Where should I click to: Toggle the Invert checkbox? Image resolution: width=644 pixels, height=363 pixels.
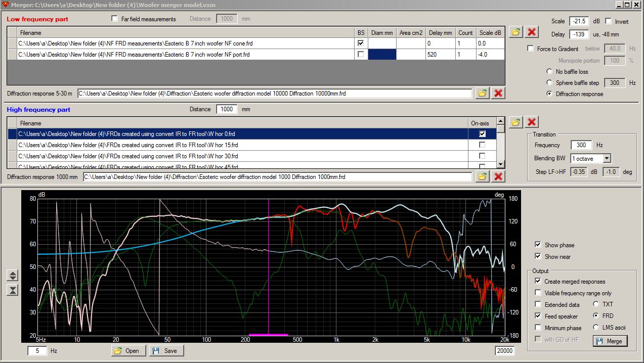pos(609,21)
